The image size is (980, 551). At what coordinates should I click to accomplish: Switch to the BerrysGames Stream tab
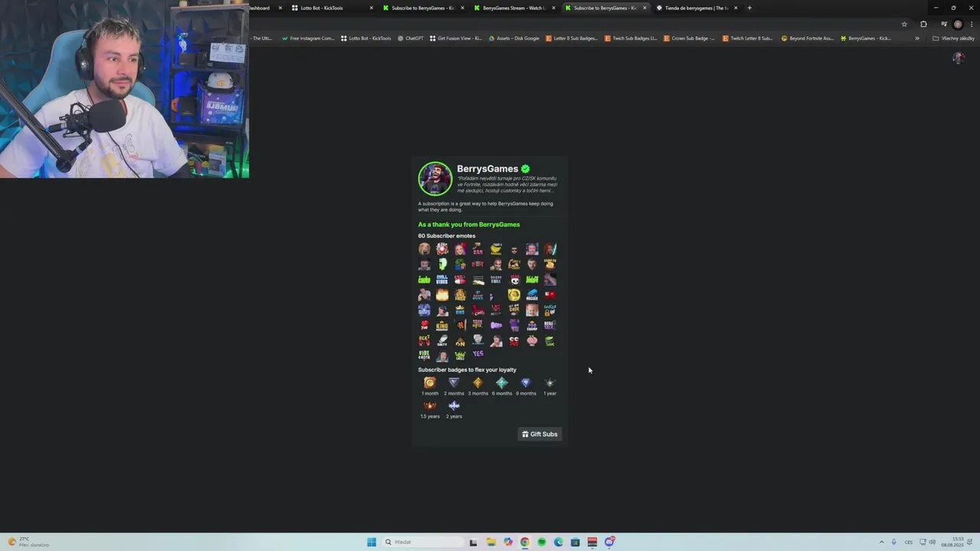click(513, 8)
